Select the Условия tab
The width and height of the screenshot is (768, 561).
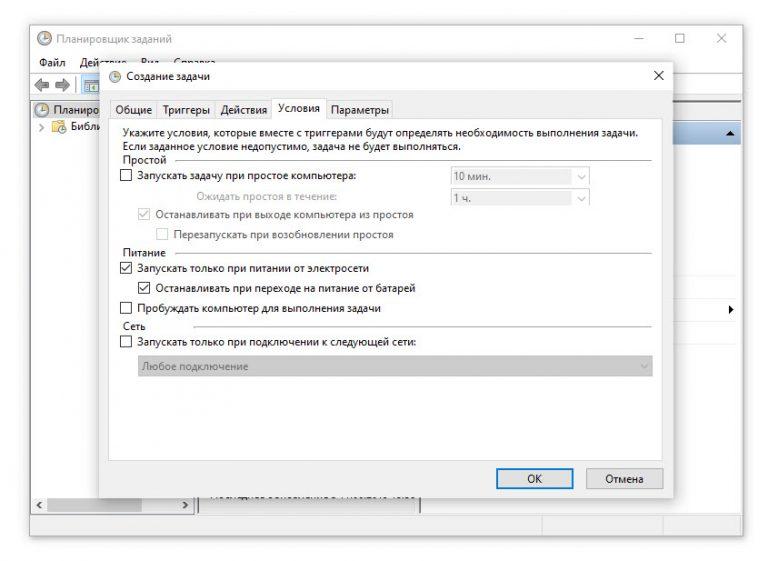tap(299, 108)
